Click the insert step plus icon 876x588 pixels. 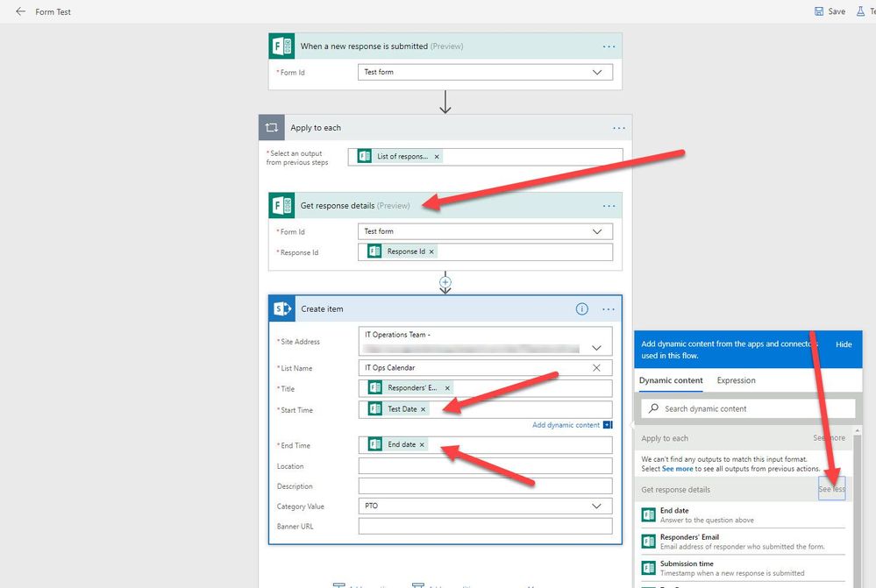[445, 282]
